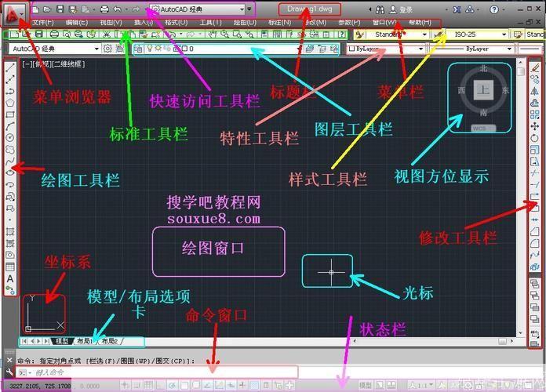The height and width of the screenshot is (392, 546).
Task: Click the workspace settings gear icon
Action: pos(107,49)
